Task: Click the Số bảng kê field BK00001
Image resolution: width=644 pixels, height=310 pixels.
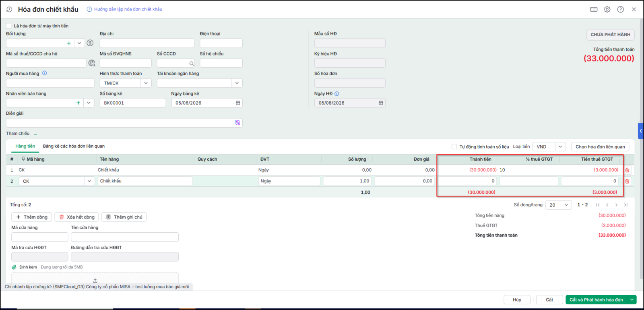Action: [133, 103]
